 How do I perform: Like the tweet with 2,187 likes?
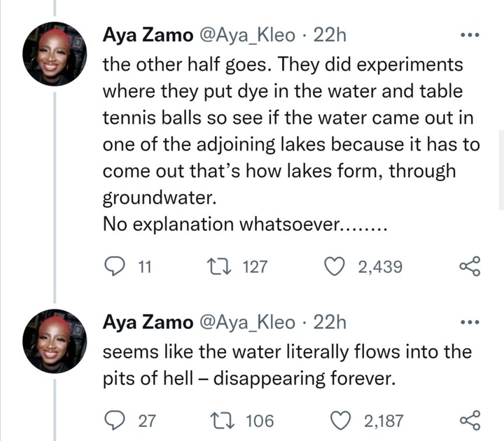tap(340, 421)
